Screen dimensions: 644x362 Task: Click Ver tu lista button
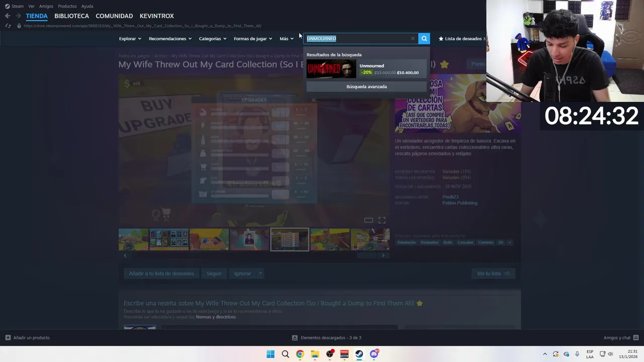493,274
